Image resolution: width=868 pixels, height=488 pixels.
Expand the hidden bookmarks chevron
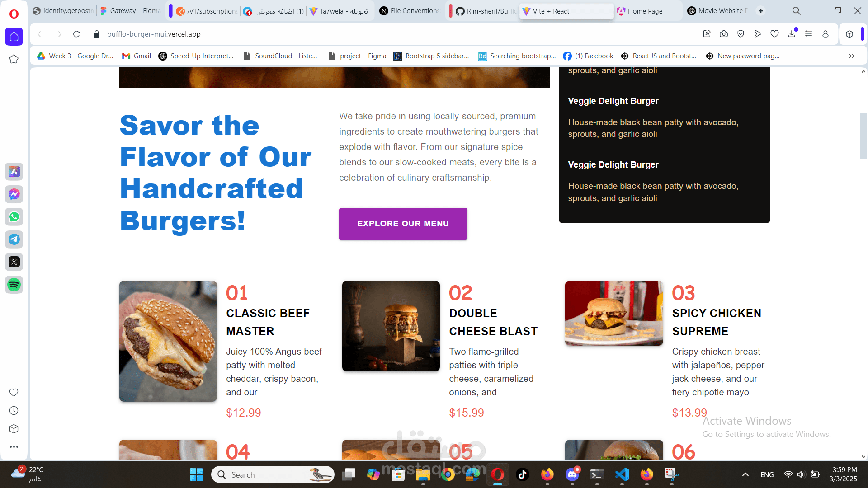[851, 56]
